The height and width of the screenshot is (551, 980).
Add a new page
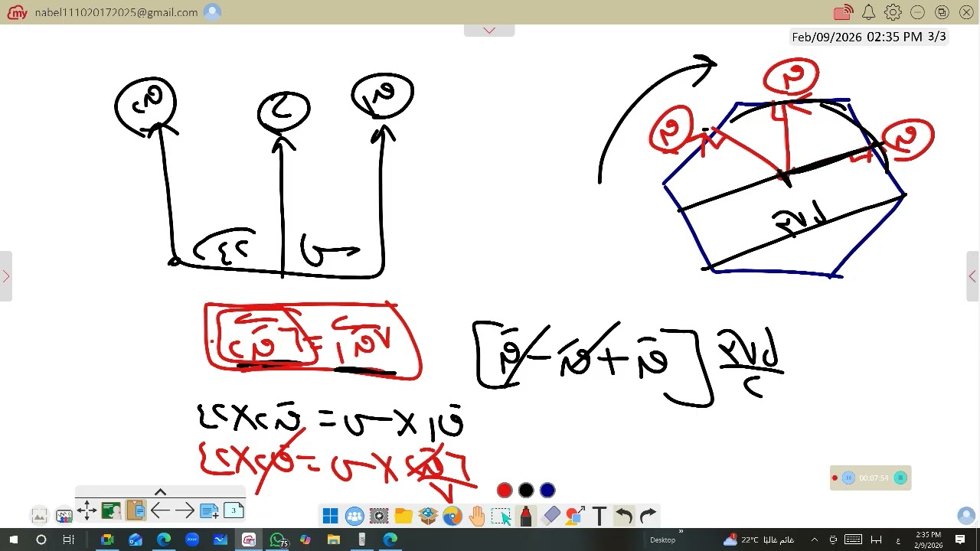[209, 510]
